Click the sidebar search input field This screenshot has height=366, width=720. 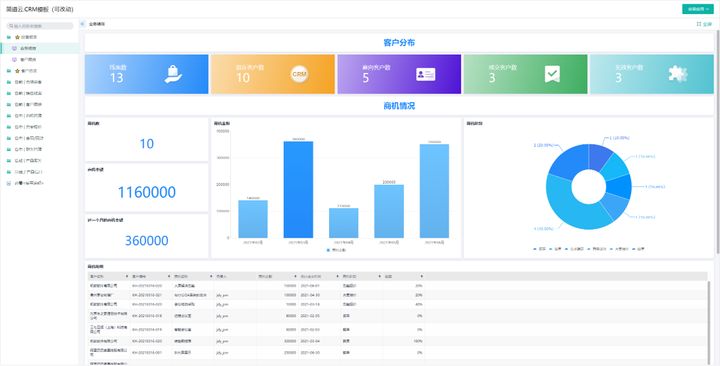[40, 26]
